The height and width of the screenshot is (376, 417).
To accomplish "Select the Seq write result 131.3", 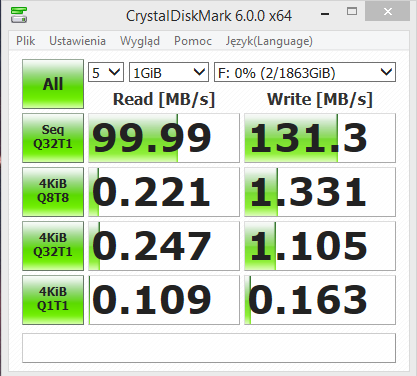I will click(320, 138).
